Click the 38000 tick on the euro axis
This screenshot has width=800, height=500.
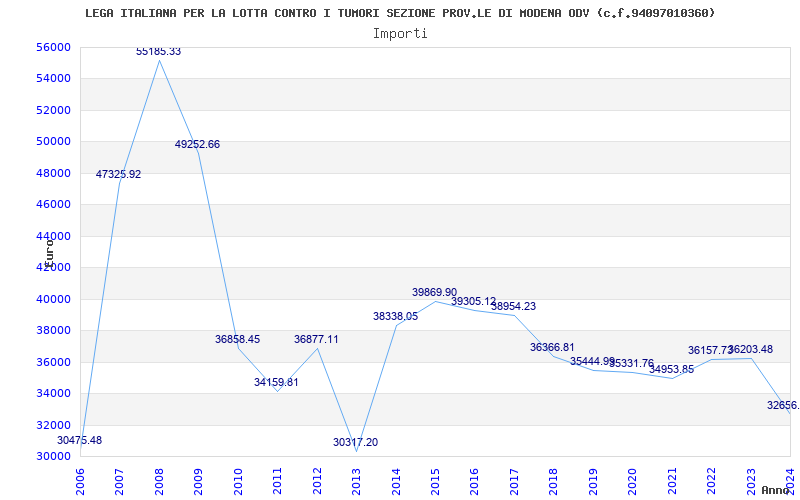[53, 331]
